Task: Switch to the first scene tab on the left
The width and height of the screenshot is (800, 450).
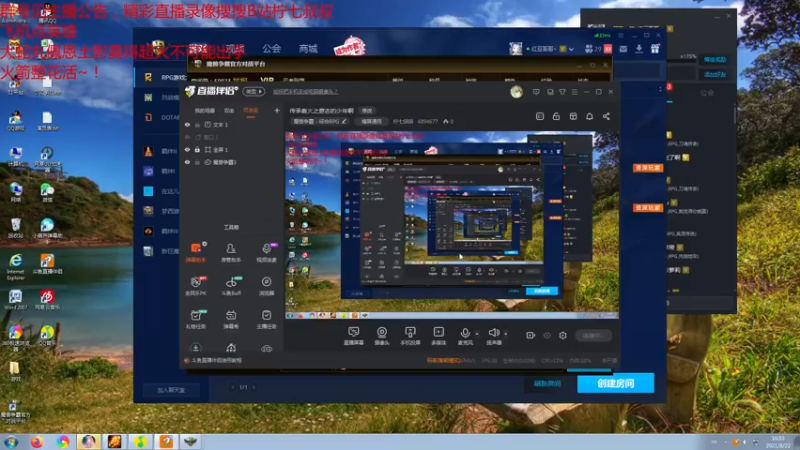Action: [x=204, y=111]
